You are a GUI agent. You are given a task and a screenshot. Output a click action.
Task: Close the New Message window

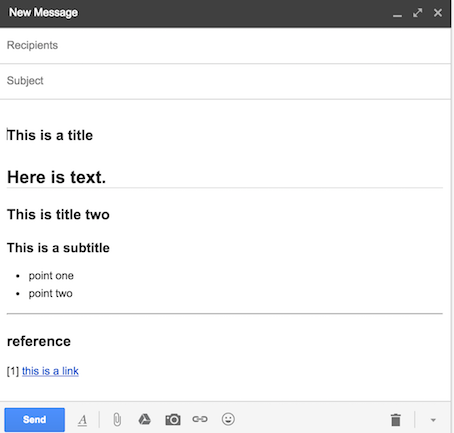coord(438,13)
